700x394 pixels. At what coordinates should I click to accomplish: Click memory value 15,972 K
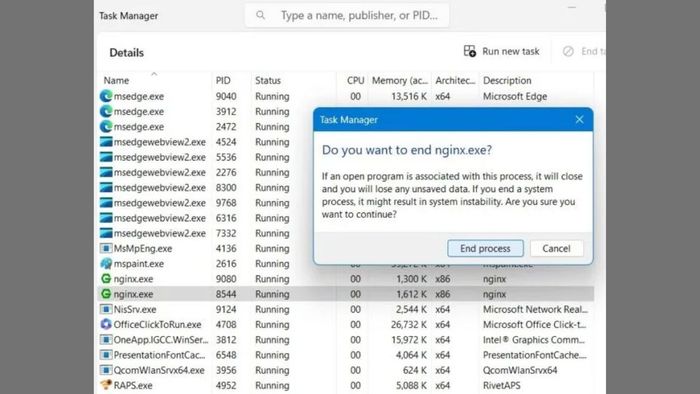tap(409, 340)
